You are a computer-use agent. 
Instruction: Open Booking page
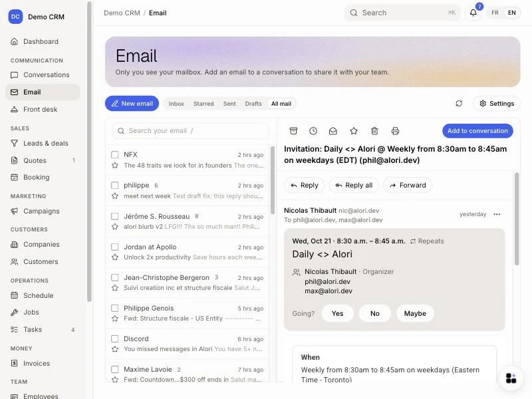click(43, 177)
